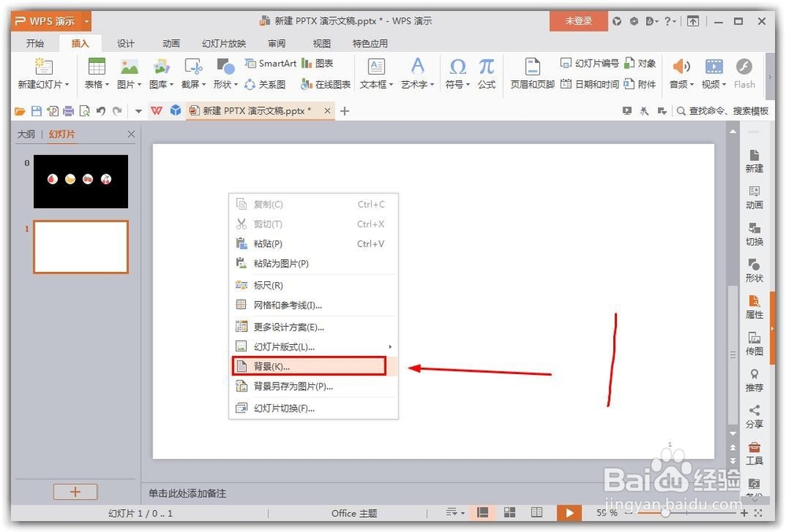This screenshot has height=532, width=786.
Task: Insert 日期和时间 date and time
Action: pos(589,84)
